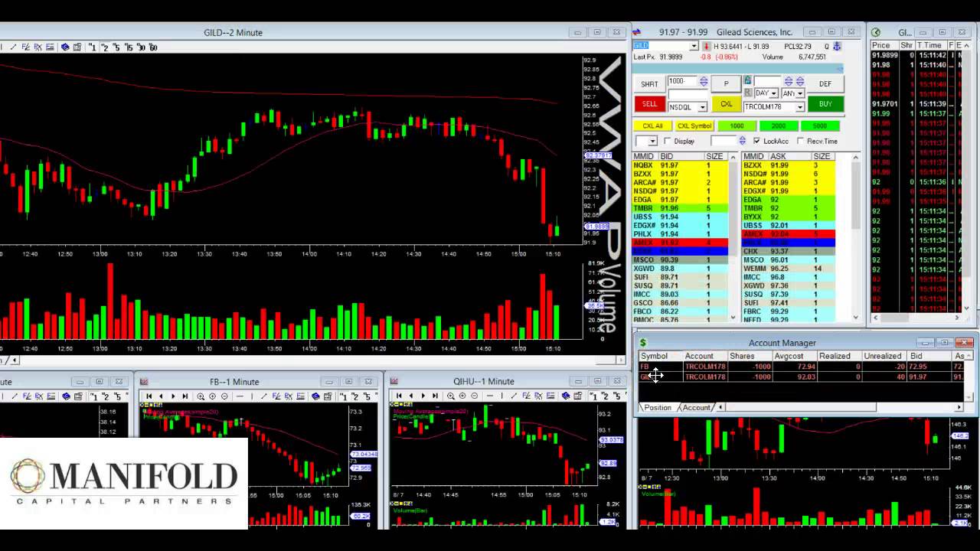Open properties icon in QIHU chart toolbar
The height and width of the screenshot is (551, 980).
point(578,396)
